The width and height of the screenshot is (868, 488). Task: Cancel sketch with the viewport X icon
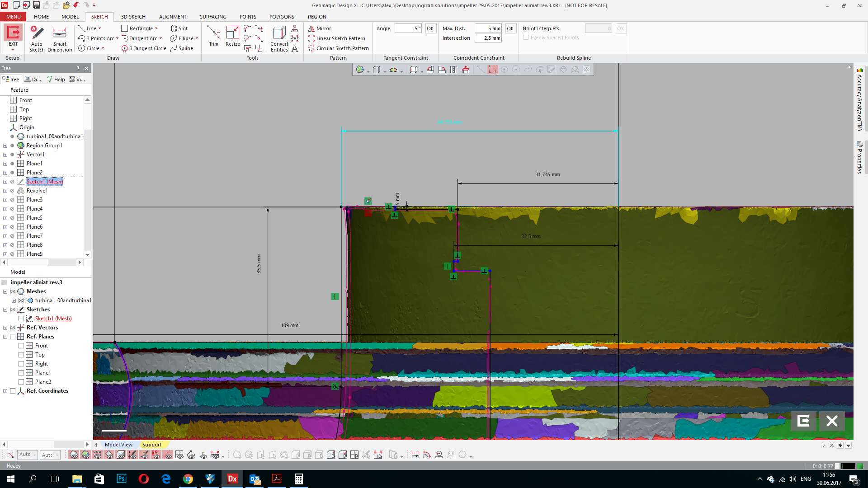tap(832, 421)
